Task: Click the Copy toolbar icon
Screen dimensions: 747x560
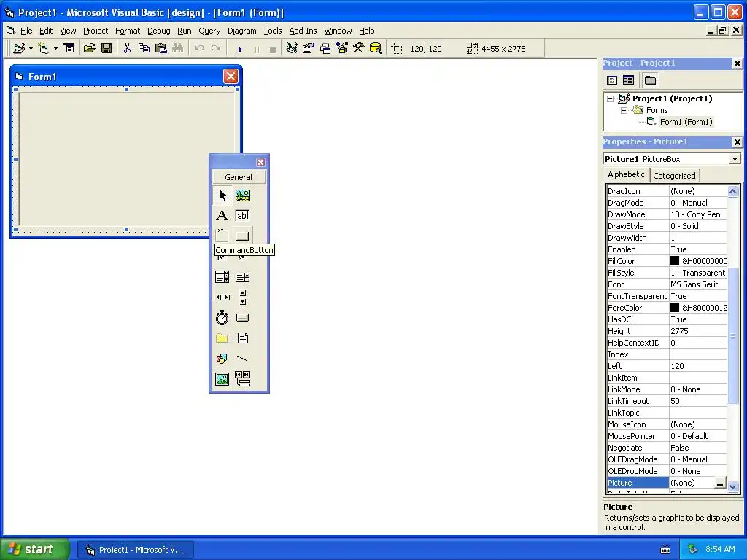Action: click(144, 49)
